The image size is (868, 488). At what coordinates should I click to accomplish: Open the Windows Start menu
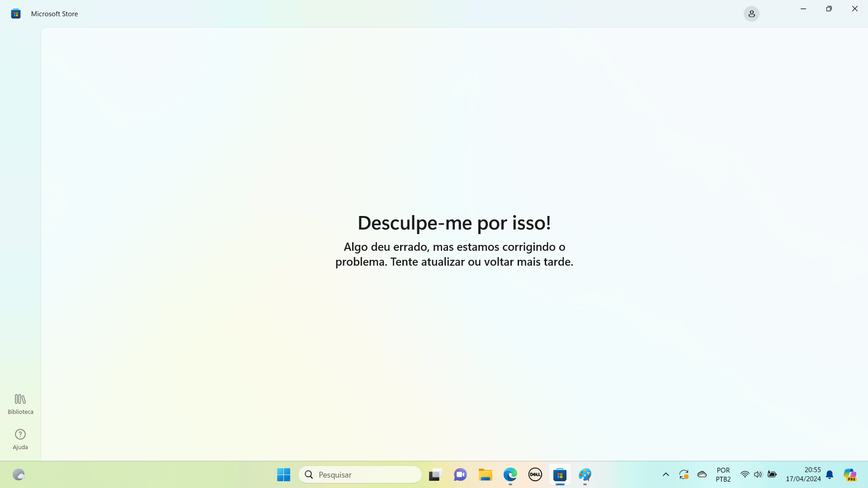point(283,474)
